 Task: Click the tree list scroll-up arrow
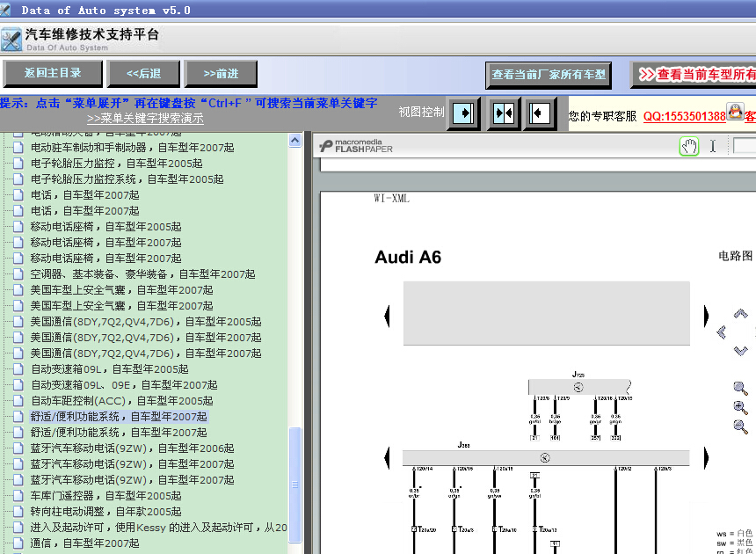[x=294, y=141]
